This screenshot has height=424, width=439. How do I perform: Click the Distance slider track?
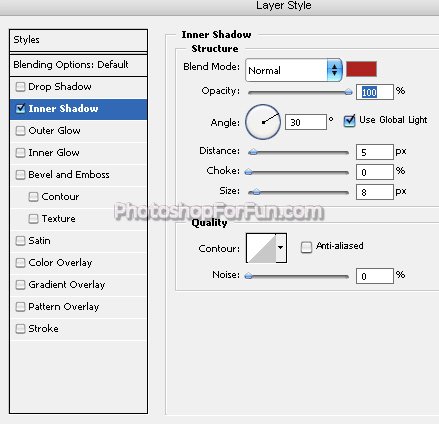pyautogui.click(x=298, y=153)
